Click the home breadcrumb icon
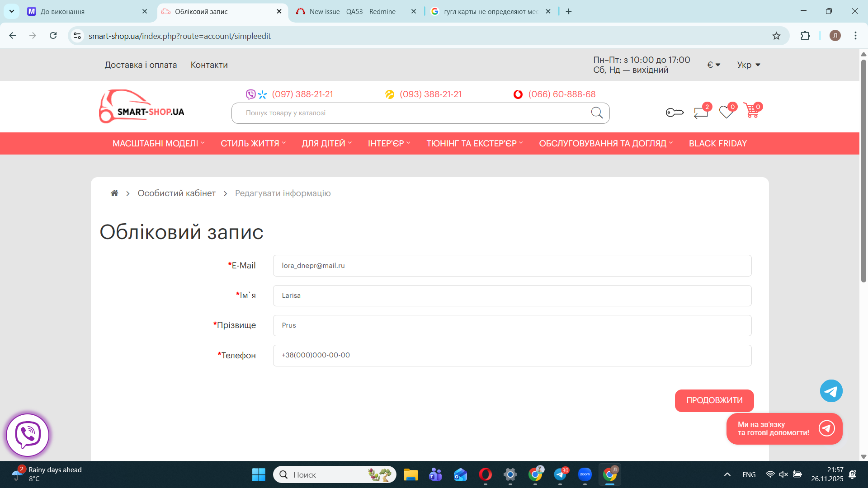 114,193
